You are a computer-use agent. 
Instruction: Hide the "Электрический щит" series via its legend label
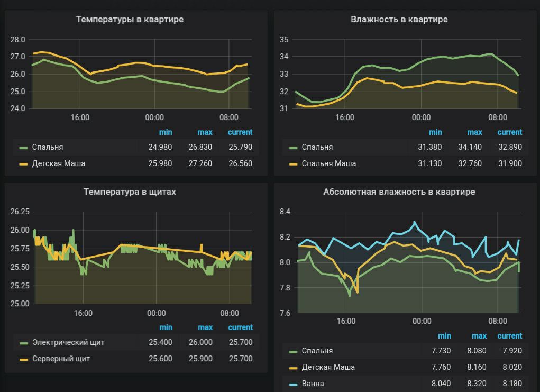click(68, 342)
